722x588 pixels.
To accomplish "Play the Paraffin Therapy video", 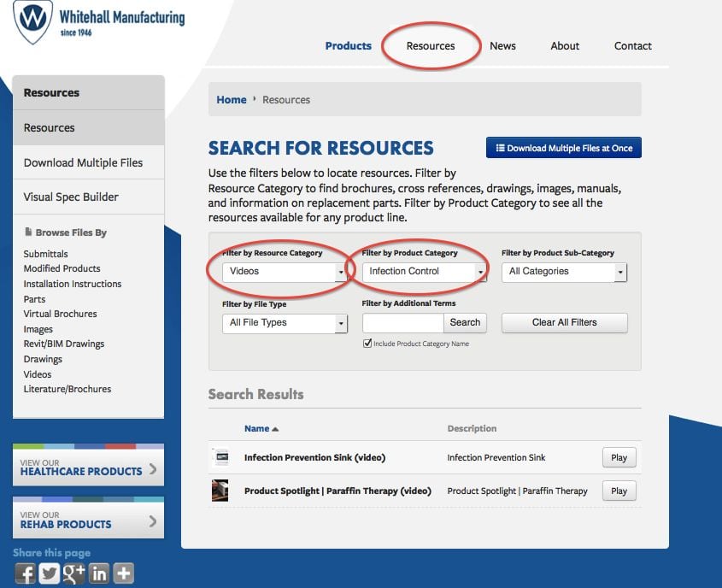I will pyautogui.click(x=619, y=491).
